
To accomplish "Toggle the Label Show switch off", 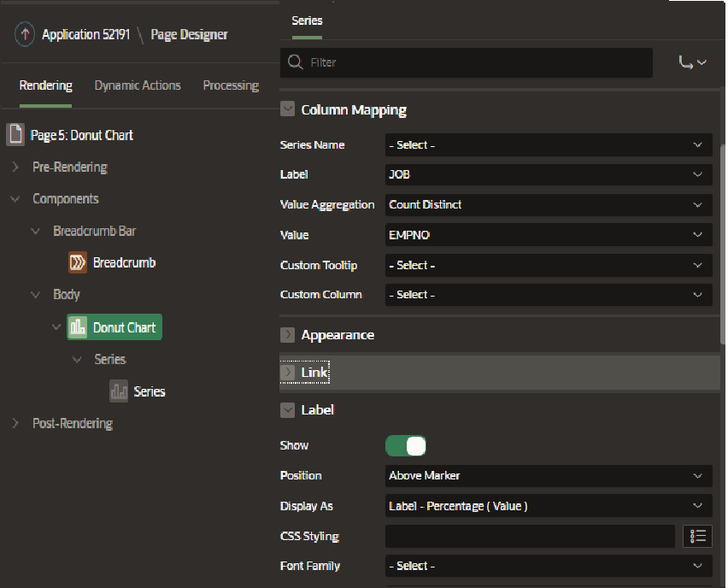I will pos(406,445).
